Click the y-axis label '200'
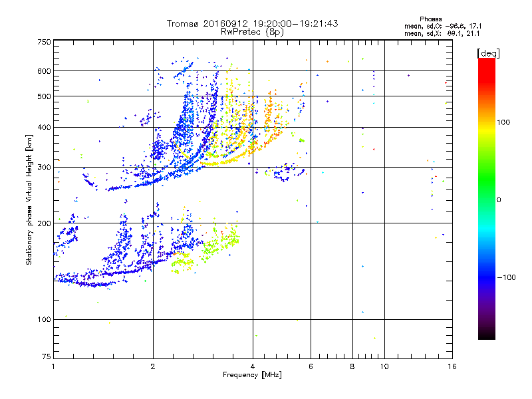This screenshot has height=399, width=532. click(44, 223)
